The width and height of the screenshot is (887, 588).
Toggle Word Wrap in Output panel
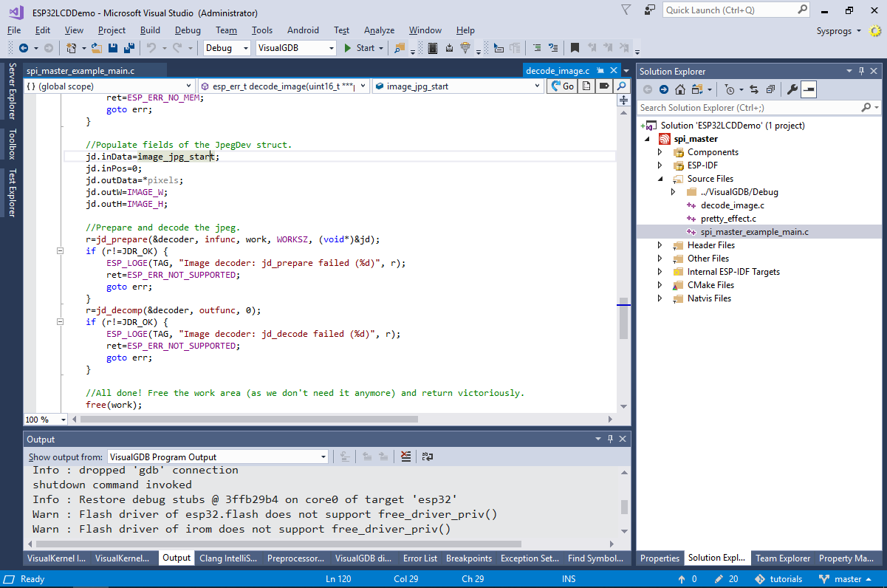pyautogui.click(x=428, y=457)
